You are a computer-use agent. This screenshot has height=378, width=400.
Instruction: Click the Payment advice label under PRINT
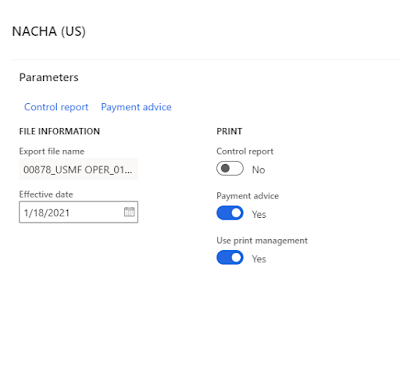248,196
